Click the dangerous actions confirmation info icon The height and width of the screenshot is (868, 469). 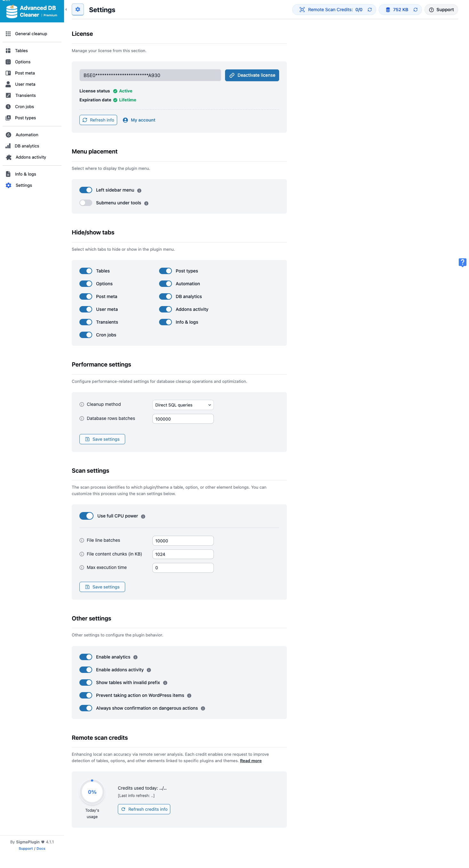pyautogui.click(x=203, y=709)
